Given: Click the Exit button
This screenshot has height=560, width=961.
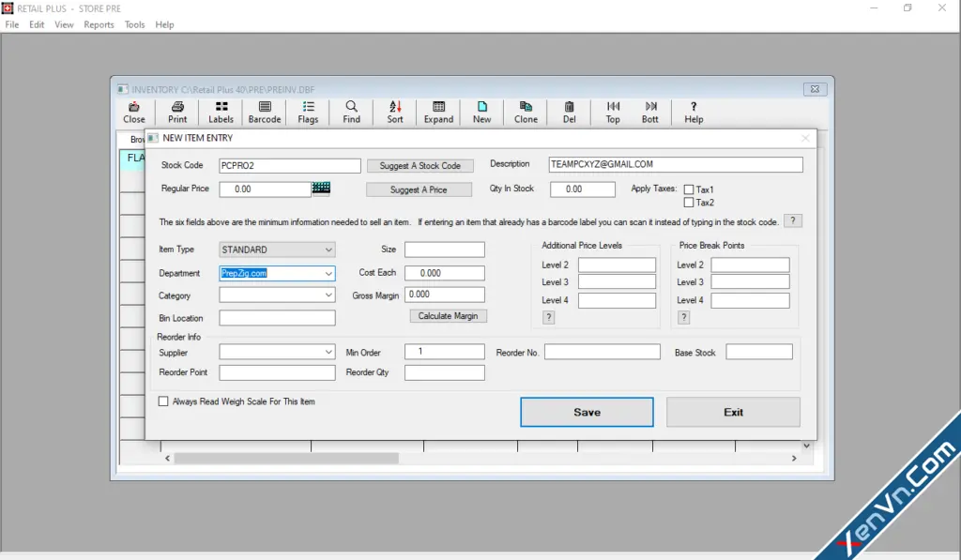Looking at the screenshot, I should coord(733,412).
